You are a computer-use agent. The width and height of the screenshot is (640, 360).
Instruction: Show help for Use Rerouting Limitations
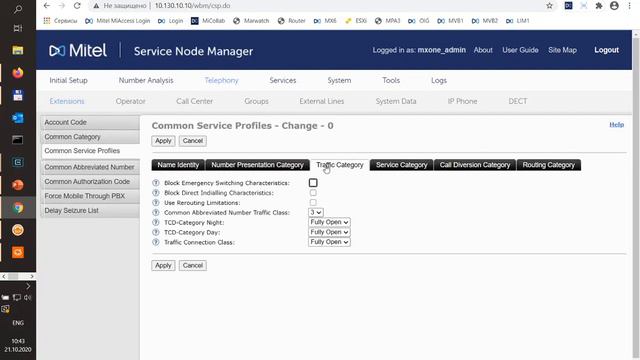(x=156, y=202)
